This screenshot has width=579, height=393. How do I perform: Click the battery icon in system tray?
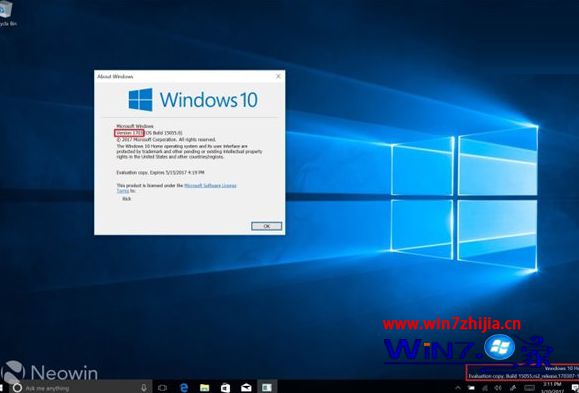coord(472,388)
